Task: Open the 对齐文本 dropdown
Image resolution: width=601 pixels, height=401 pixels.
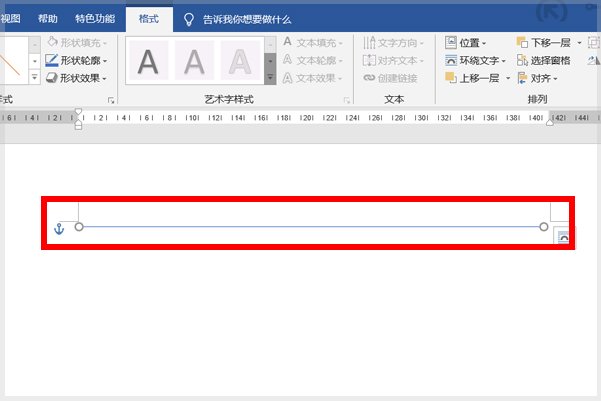Action: tap(393, 60)
